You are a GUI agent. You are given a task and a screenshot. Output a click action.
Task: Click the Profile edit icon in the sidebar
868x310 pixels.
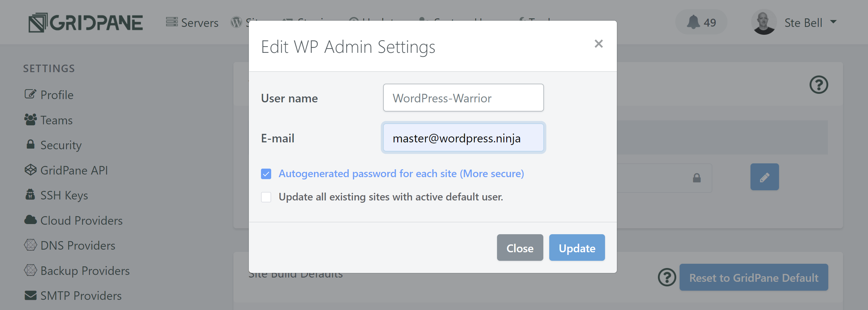coord(30,94)
